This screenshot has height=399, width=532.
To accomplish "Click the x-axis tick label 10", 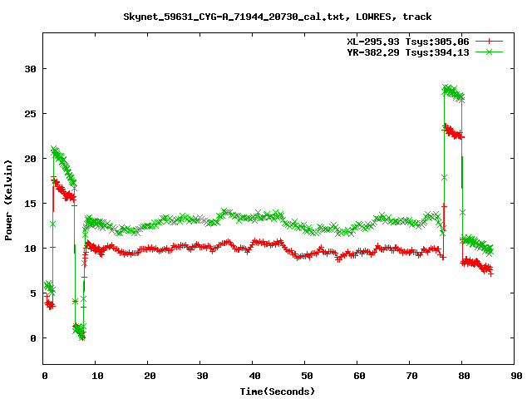I will 98,376.
